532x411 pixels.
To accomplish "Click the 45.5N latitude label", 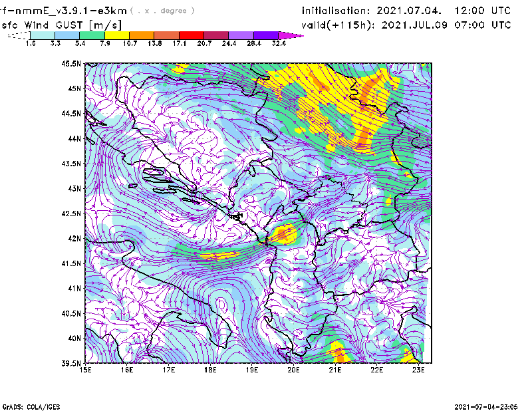I will tap(71, 63).
